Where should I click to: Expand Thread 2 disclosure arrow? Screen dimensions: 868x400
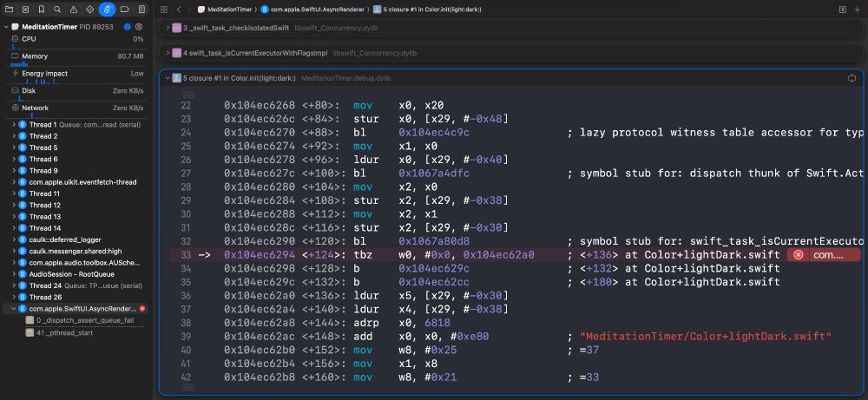click(14, 136)
